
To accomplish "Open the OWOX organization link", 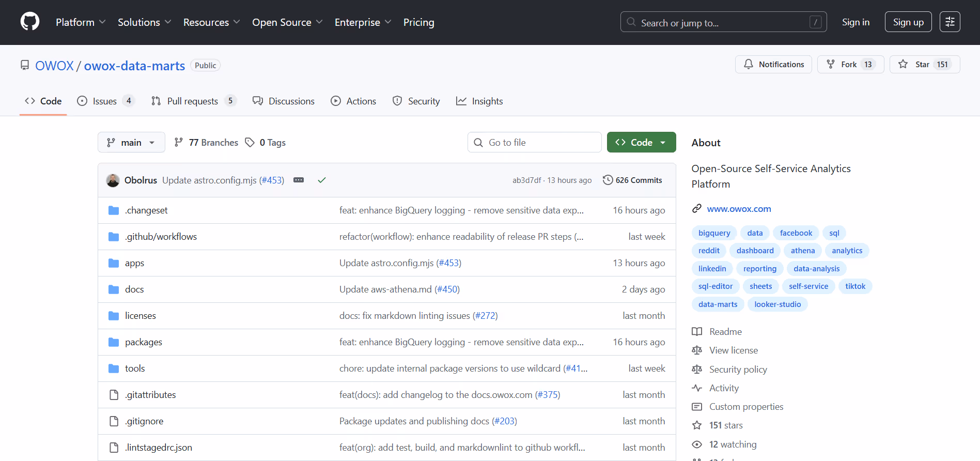I will pyautogui.click(x=54, y=66).
